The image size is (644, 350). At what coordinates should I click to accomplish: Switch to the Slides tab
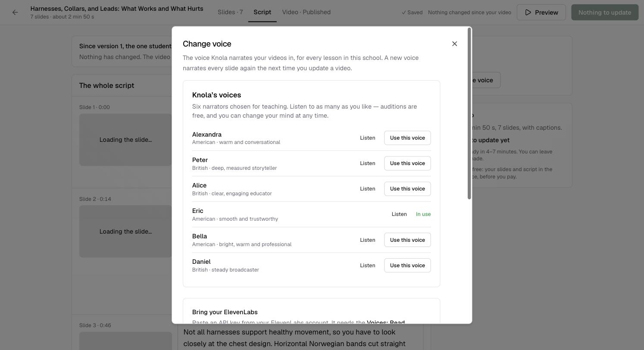tap(230, 12)
